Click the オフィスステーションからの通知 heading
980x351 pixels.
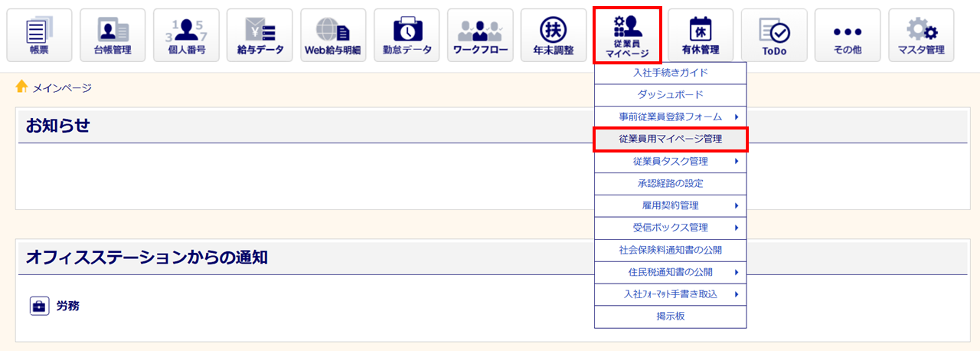coord(146,258)
